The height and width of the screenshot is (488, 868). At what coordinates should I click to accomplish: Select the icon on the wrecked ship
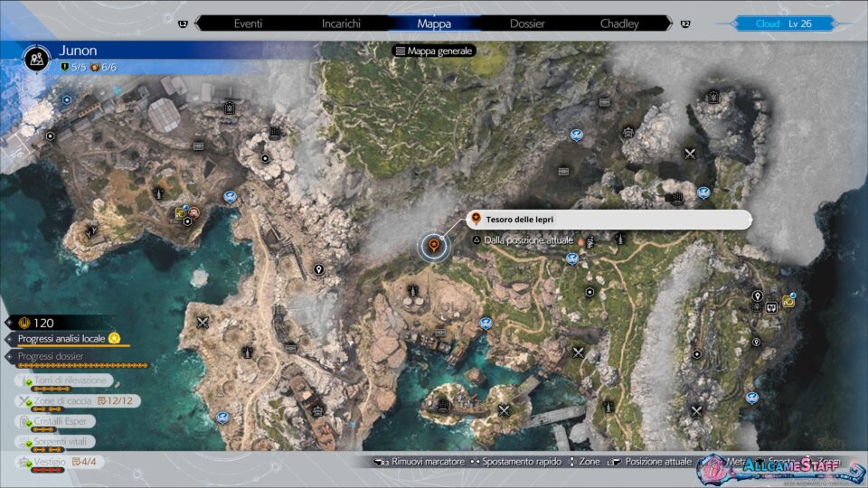point(317,411)
